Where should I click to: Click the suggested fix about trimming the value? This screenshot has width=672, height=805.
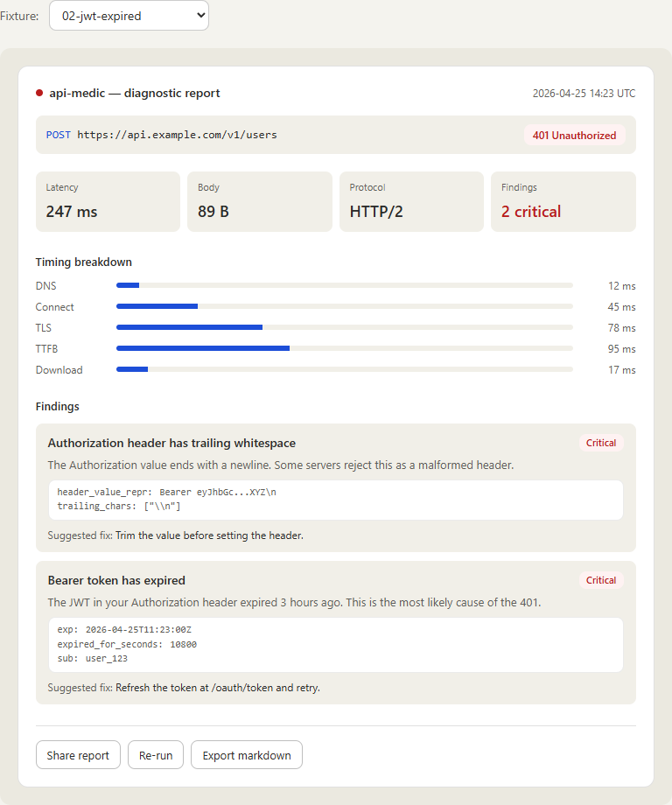point(176,535)
